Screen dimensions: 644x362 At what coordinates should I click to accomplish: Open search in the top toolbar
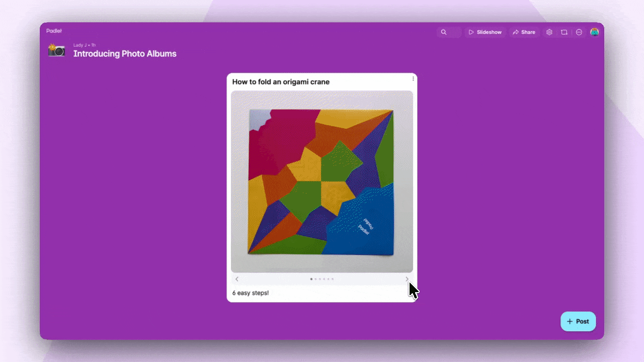[x=445, y=32]
